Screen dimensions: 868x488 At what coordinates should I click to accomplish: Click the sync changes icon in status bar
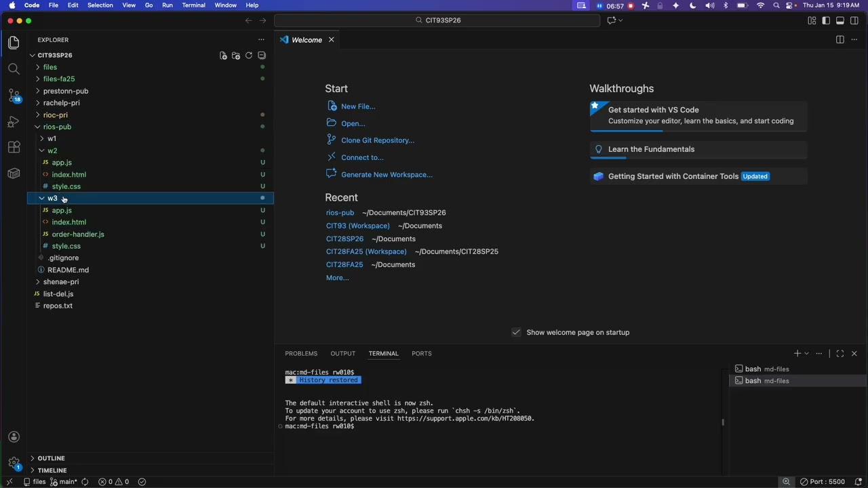point(85,482)
